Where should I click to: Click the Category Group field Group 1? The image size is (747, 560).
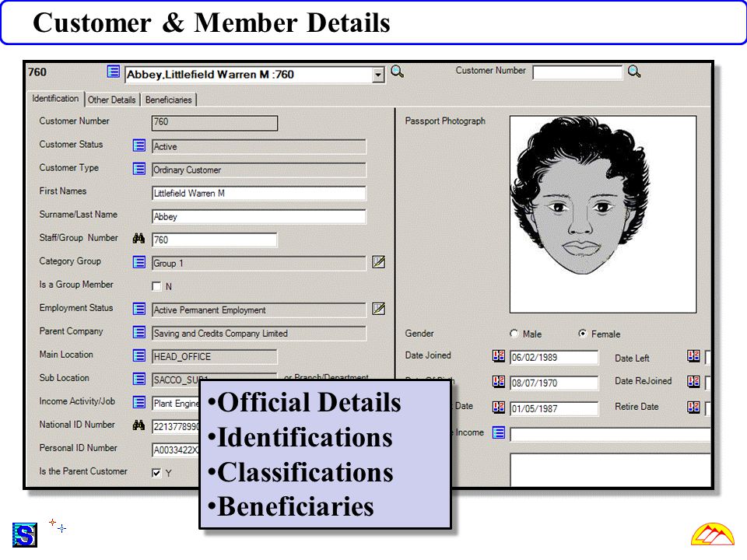(x=258, y=264)
